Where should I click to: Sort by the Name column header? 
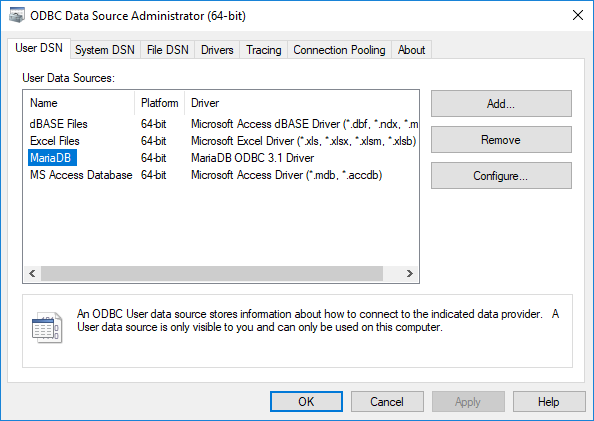tap(79, 103)
